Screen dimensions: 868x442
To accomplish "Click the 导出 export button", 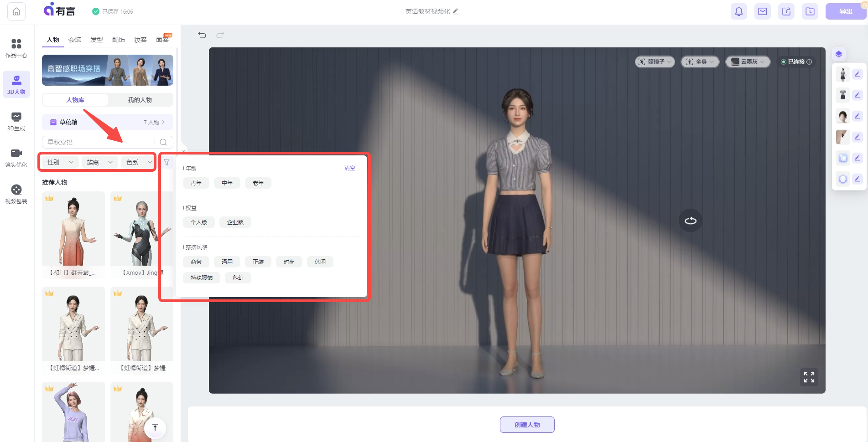I will click(x=846, y=11).
